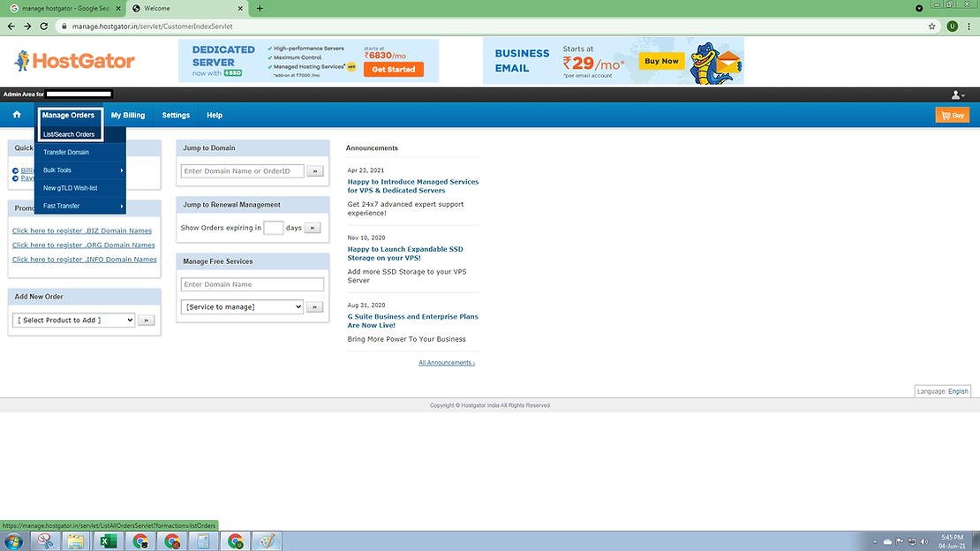Open the Service to manage dropdown
Screen dimensions: 980x551
click(242, 306)
